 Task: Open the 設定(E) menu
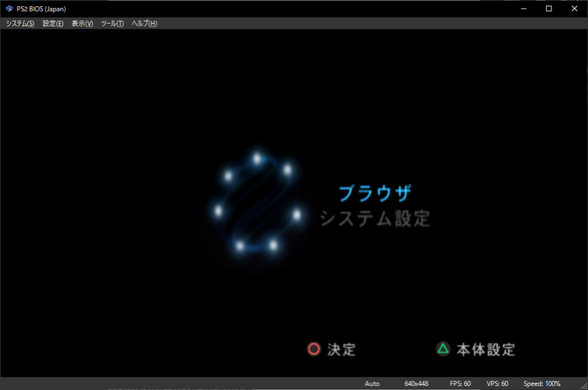pyautogui.click(x=53, y=24)
